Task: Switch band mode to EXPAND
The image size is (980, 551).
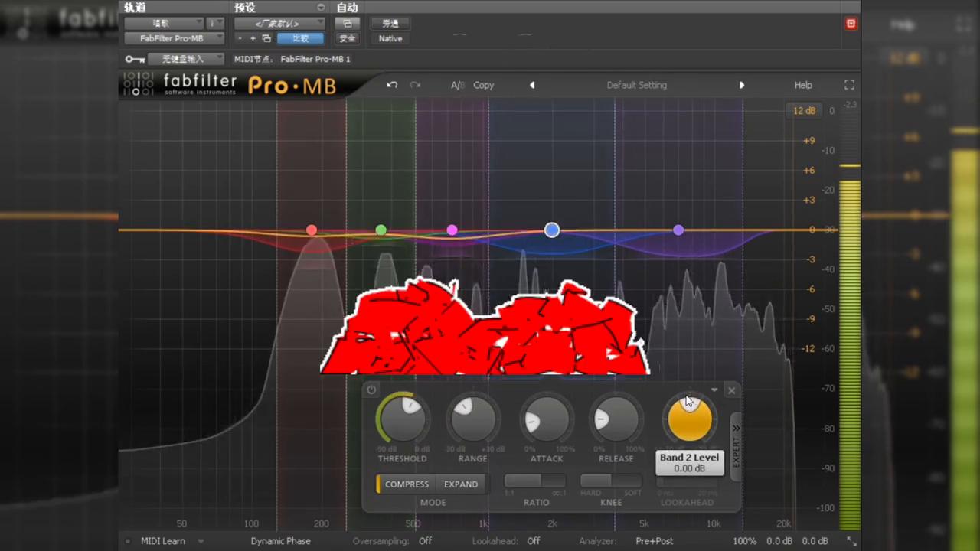Action: coord(461,484)
